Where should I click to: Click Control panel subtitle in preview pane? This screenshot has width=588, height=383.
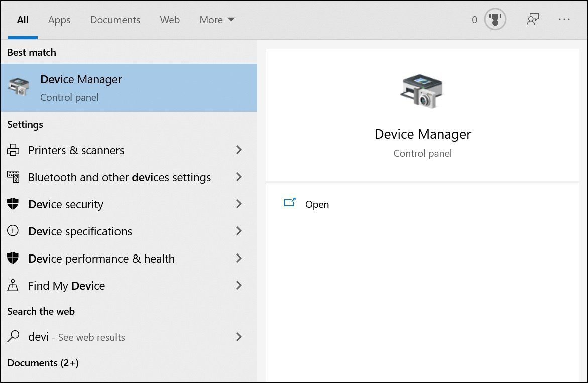422,153
